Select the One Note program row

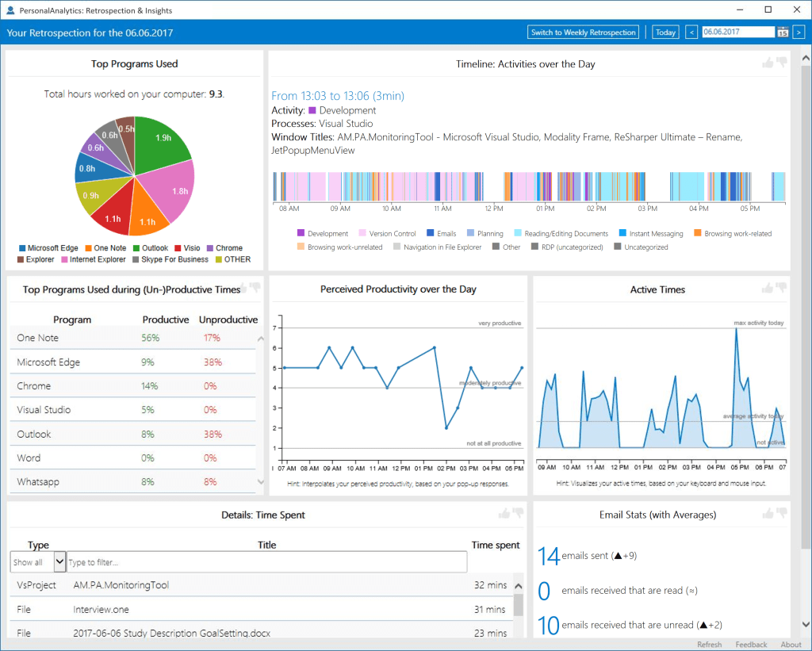(132, 338)
